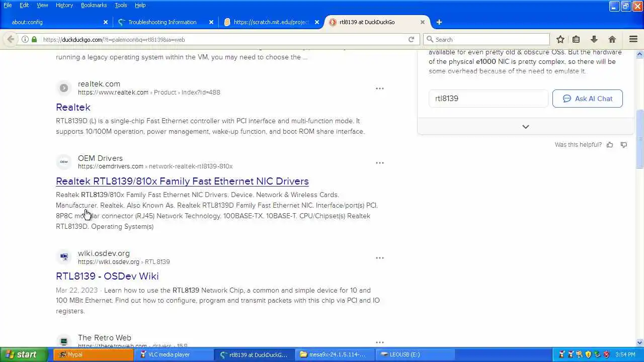Click the Ask AI Chat button
The height and width of the screenshot is (362, 644).
(587, 99)
